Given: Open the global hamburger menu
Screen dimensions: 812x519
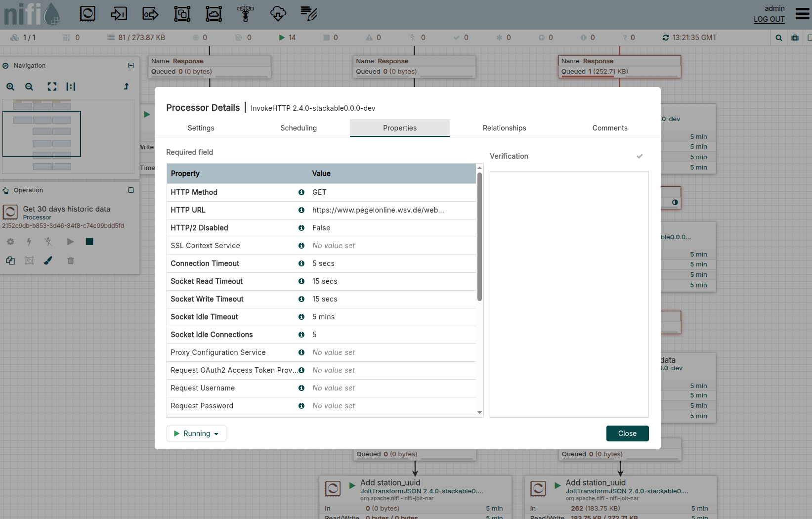Looking at the screenshot, I should [x=802, y=13].
